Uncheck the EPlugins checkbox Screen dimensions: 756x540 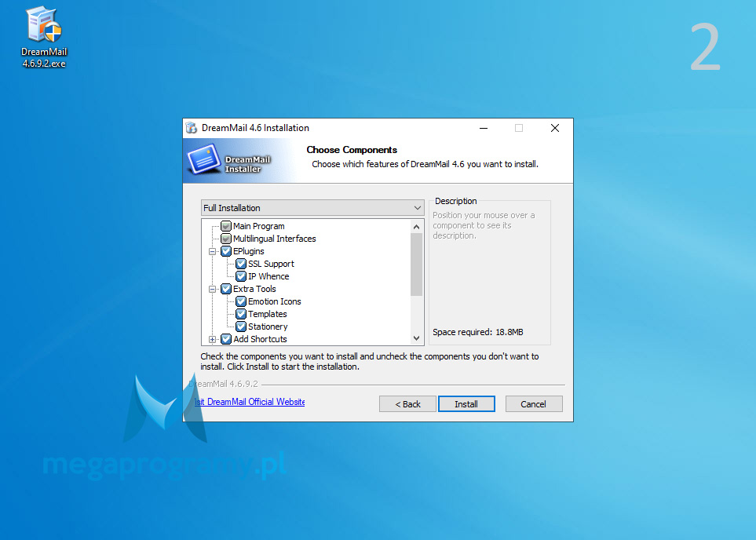(x=226, y=251)
